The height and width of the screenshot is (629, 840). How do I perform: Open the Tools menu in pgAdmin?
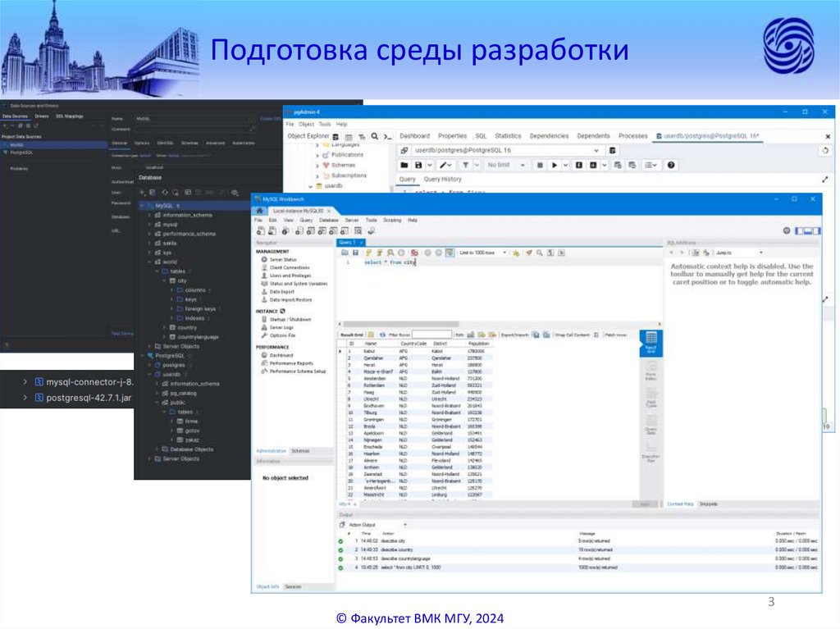[x=325, y=125]
